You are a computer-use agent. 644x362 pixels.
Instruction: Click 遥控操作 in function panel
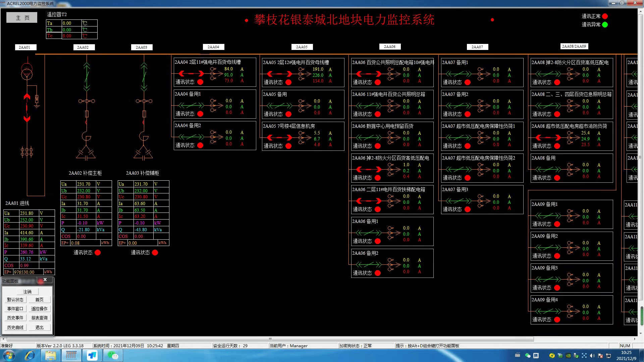[39, 309]
